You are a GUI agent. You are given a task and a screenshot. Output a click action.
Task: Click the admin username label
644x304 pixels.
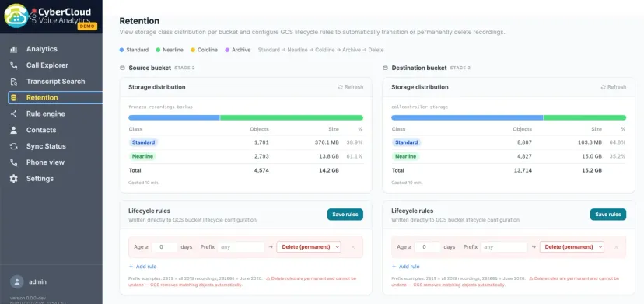click(x=37, y=281)
